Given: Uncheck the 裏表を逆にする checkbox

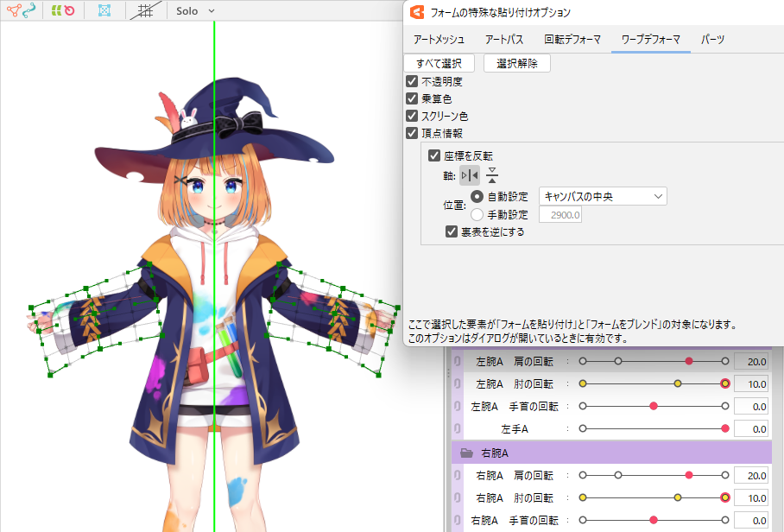Looking at the screenshot, I should 451,231.
